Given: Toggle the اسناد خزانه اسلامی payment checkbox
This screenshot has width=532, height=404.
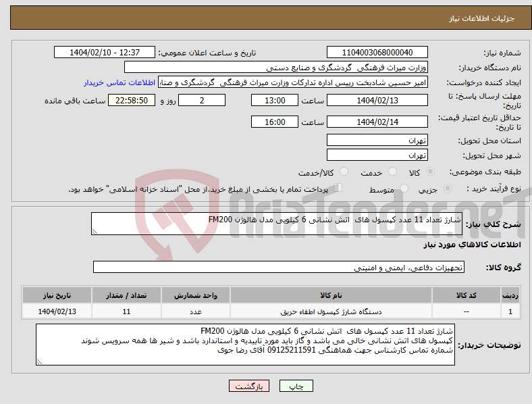Looking at the screenshot, I should tap(338, 188).
